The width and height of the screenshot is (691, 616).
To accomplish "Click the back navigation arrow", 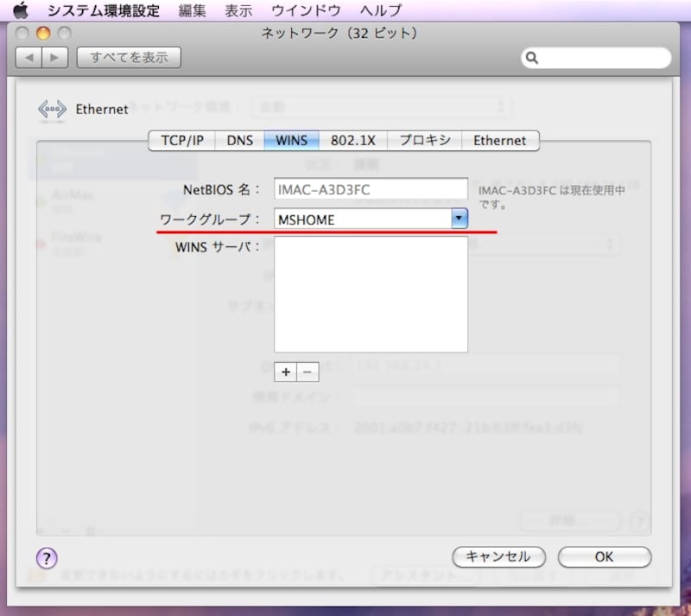I will pos(28,58).
